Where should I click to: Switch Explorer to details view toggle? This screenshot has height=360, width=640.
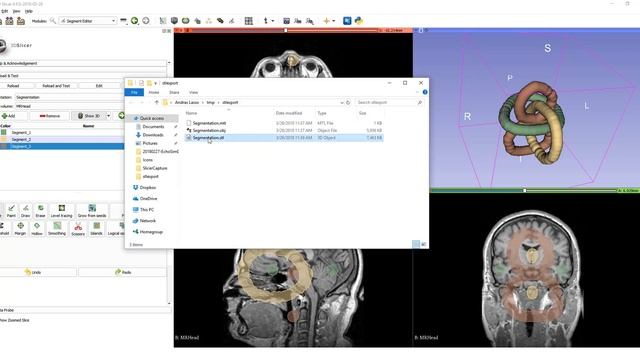(x=416, y=244)
